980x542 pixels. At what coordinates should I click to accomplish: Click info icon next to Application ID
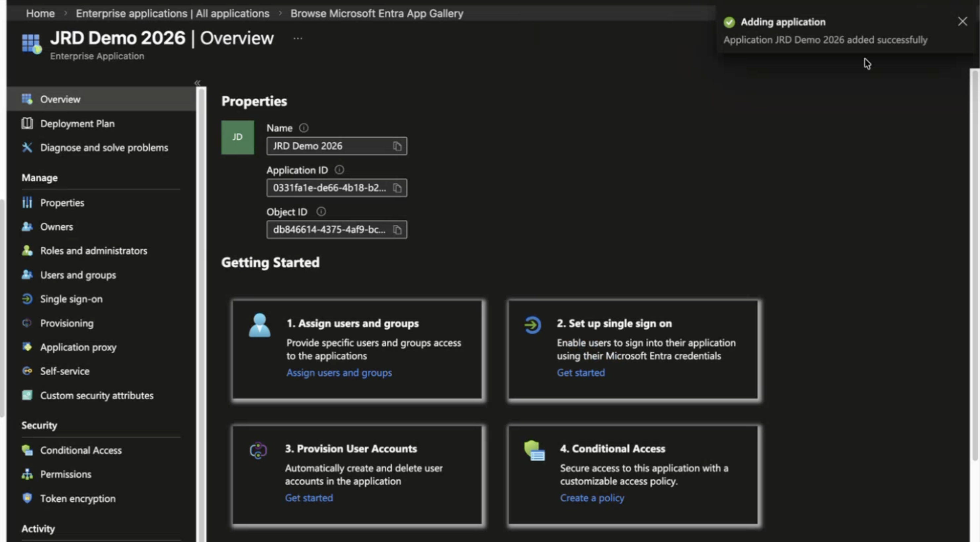(x=339, y=170)
